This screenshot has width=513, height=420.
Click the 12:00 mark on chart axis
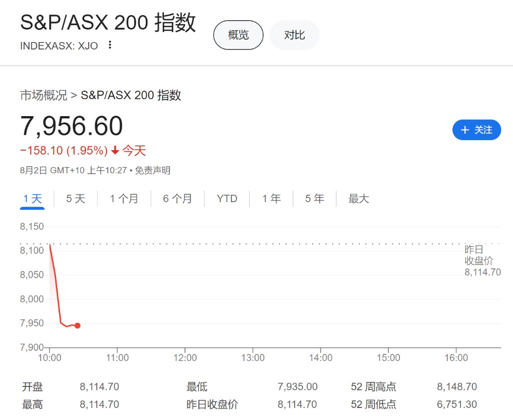tap(185, 357)
